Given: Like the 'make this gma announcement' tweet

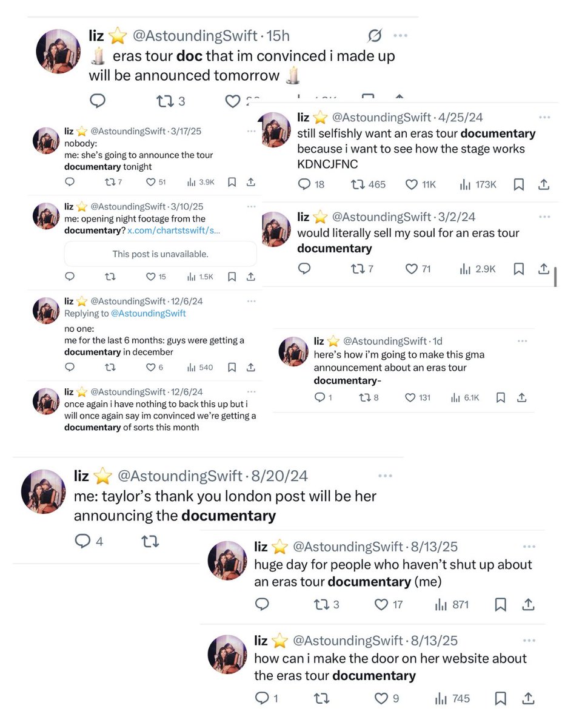Looking at the screenshot, I should click(416, 398).
